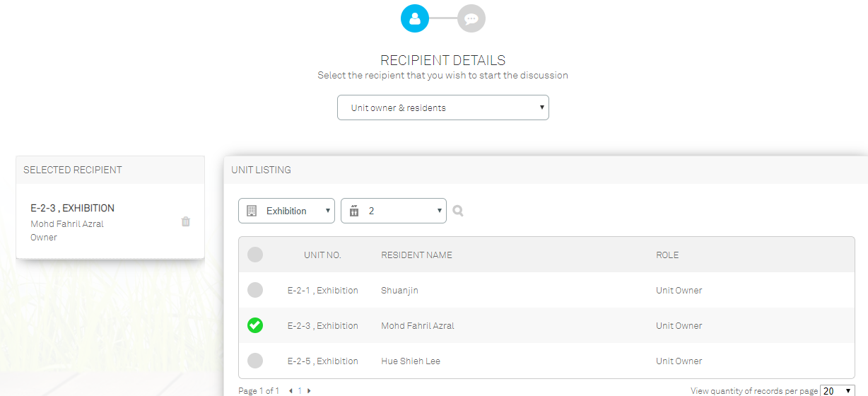Click page number 1 link
The image size is (868, 396).
(300, 390)
